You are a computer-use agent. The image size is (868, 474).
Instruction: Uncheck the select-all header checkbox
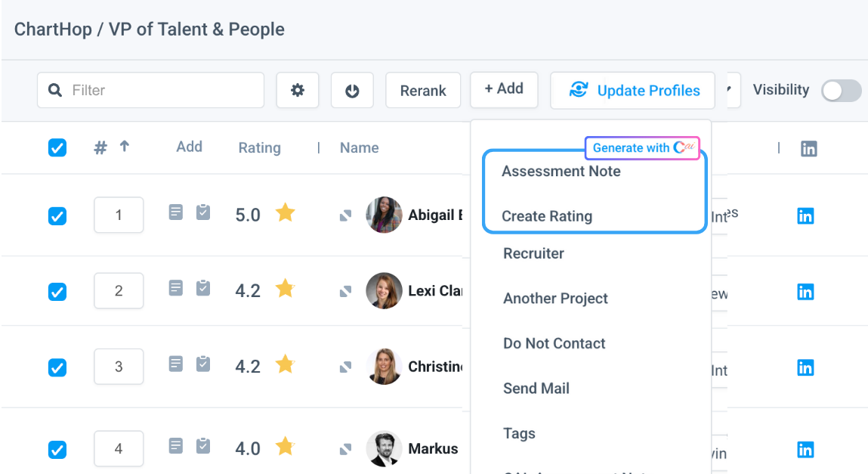57,148
